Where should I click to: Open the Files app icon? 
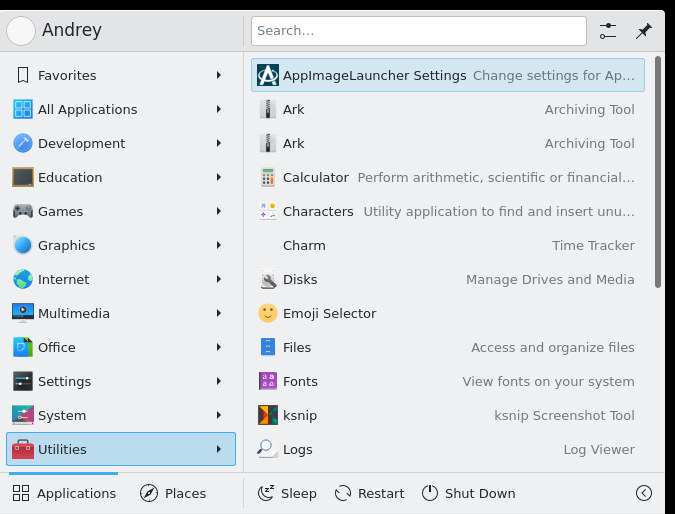pyautogui.click(x=268, y=347)
